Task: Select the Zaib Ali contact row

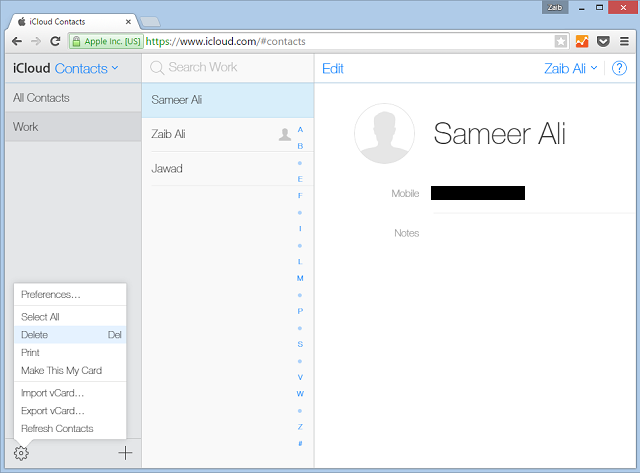Action: tap(228, 134)
